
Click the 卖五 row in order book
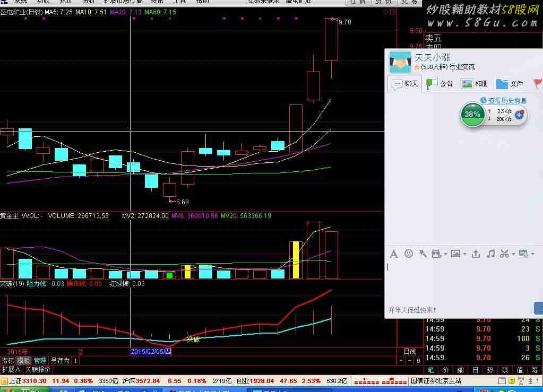point(434,38)
